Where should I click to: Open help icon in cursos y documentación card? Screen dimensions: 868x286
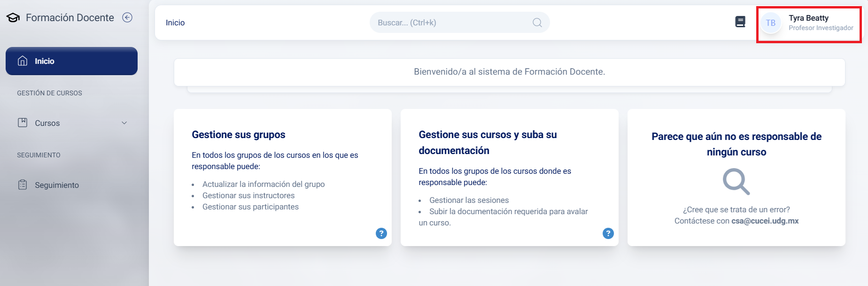click(x=608, y=233)
